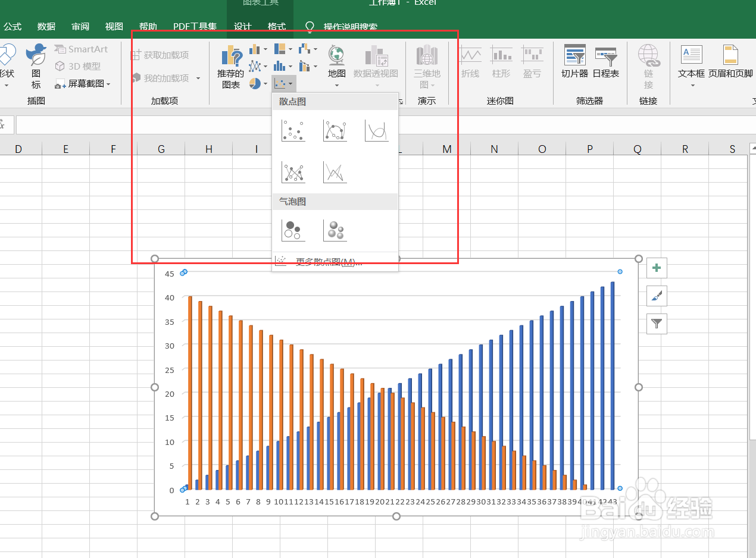Click the timeline (日程表) icon
The width and height of the screenshot is (756, 558).
607,59
